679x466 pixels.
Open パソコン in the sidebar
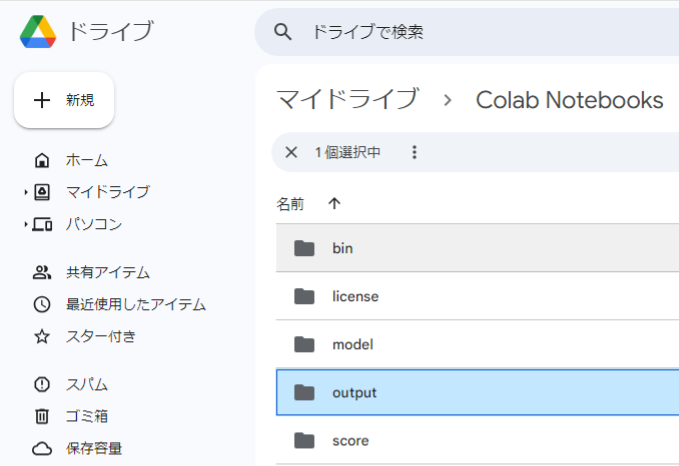[x=94, y=224]
